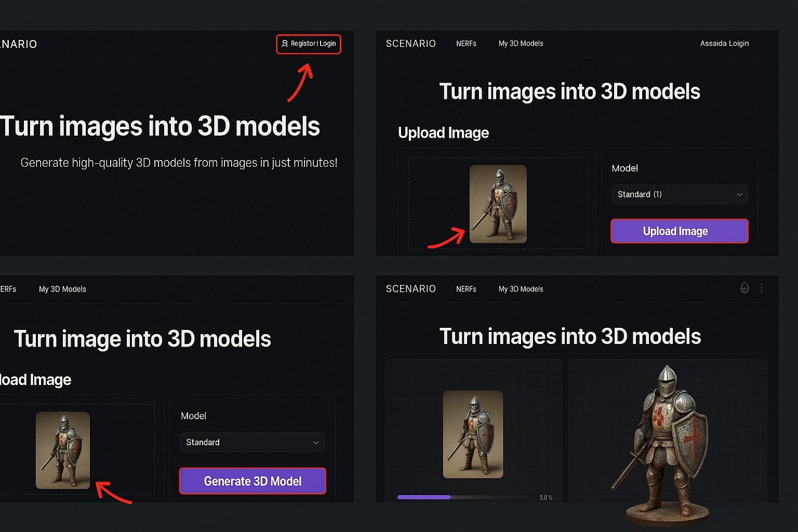Screen dimensions: 798x532
Task: Click the rendered 3D knight model preview
Action: 667,442
